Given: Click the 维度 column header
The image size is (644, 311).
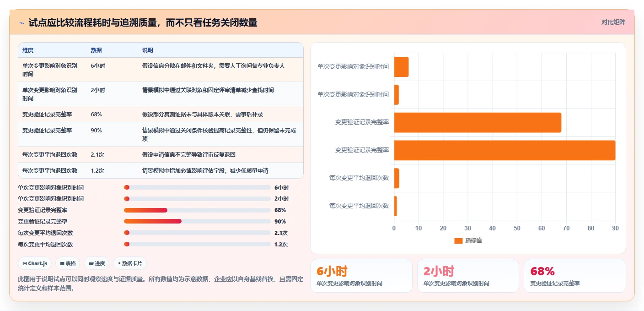Looking at the screenshot, I should (x=28, y=50).
